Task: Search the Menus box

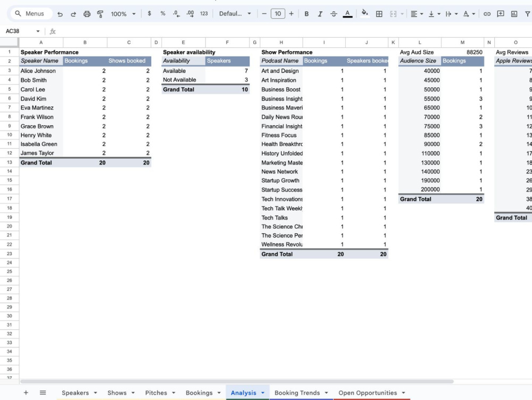Action: pyautogui.click(x=31, y=14)
